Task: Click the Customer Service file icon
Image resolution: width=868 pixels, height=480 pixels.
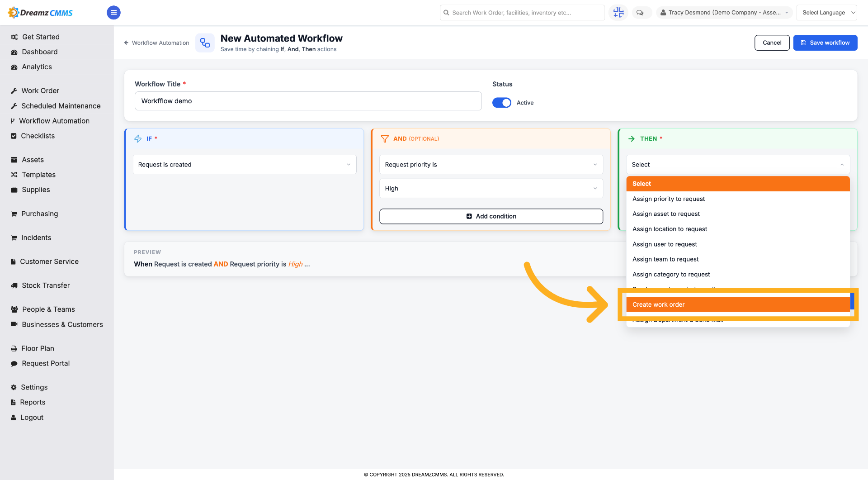Action: click(x=13, y=261)
